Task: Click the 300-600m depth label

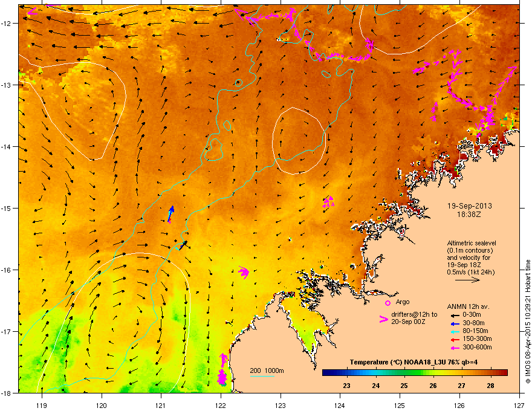Action: (x=477, y=347)
